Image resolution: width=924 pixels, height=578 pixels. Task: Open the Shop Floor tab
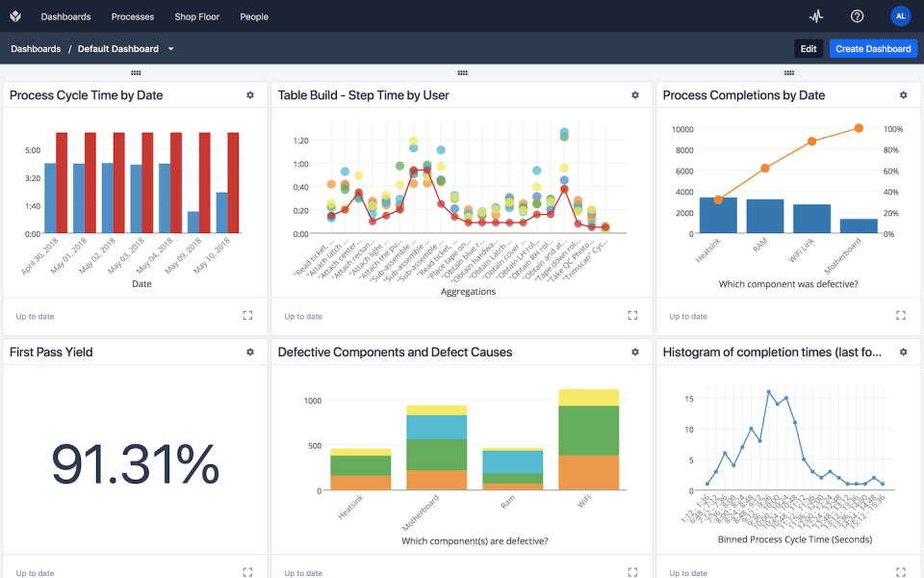196,16
